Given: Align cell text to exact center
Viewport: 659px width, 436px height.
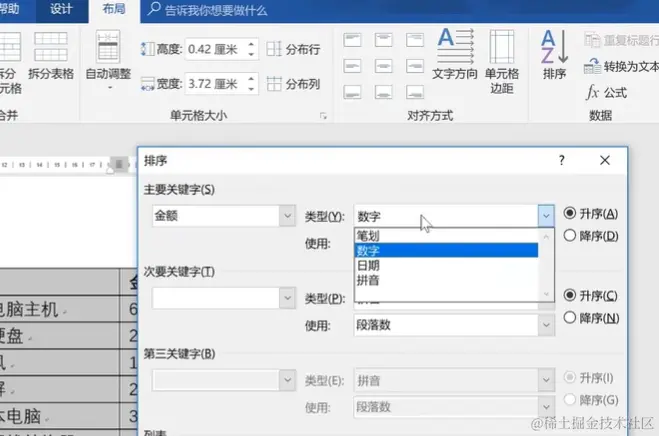Looking at the screenshot, I should coord(383,66).
